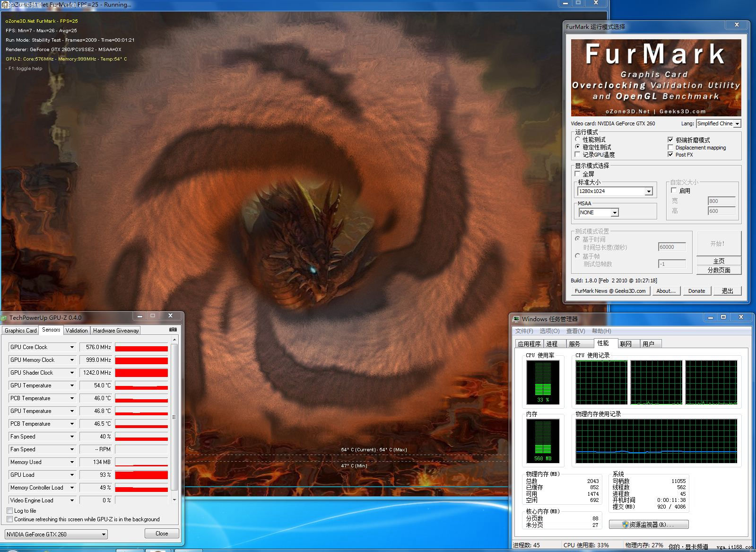This screenshot has width=756, height=552.
Task: Open Video Engine Load sensor dropdown
Action: [72, 500]
